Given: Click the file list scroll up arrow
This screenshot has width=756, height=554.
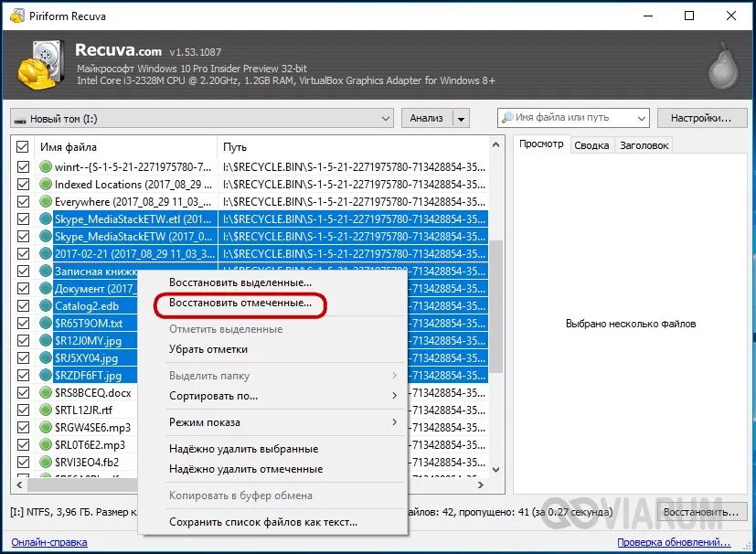Looking at the screenshot, I should tap(496, 144).
